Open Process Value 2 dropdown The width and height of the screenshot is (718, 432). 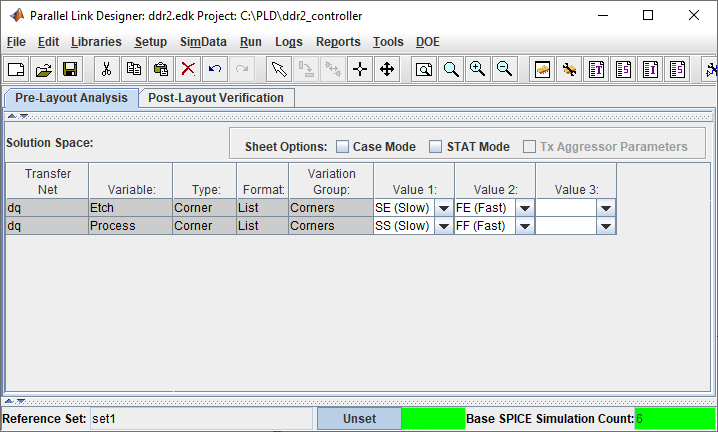[525, 226]
